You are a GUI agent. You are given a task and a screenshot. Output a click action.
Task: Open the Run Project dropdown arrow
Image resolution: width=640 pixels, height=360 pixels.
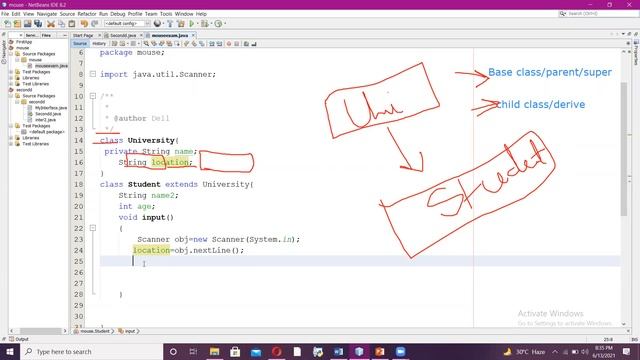coord(198,24)
